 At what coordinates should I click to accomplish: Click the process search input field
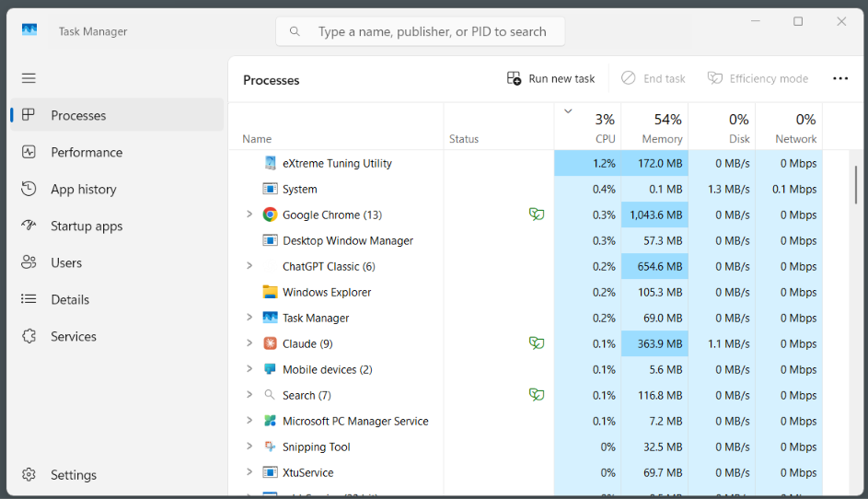coord(421,31)
